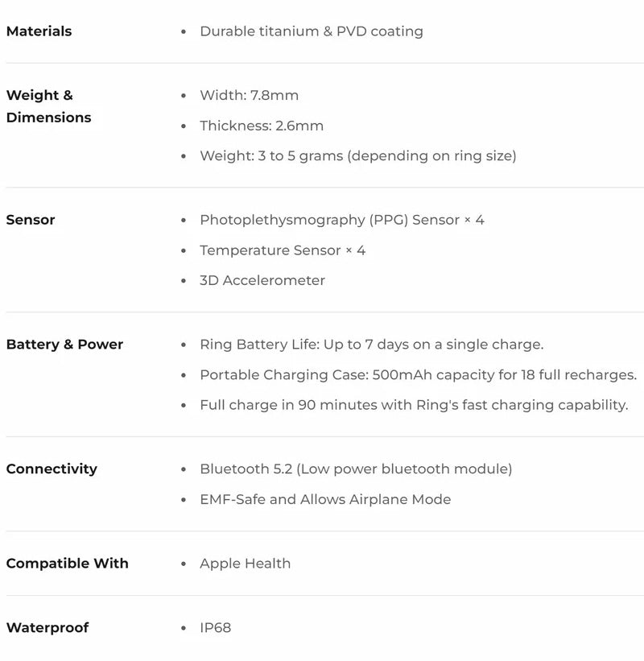644x661 pixels.
Task: Select the Waterproof row heading
Action: tap(47, 628)
